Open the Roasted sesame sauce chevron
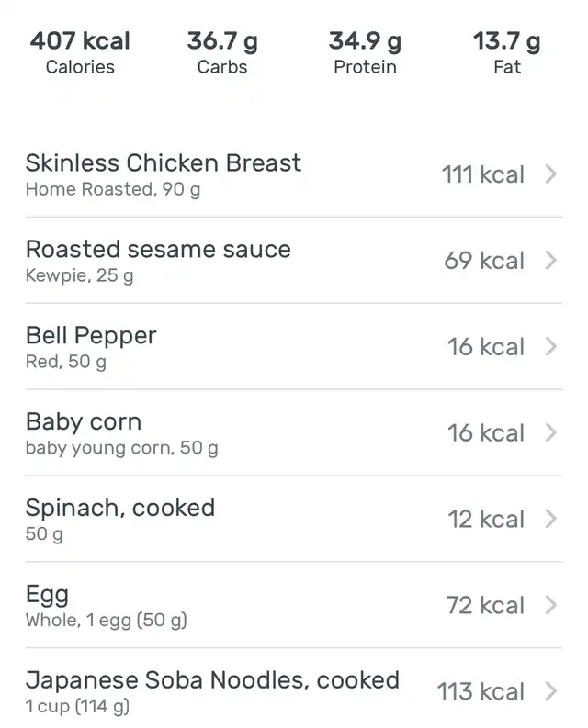The image size is (588, 728). point(551,261)
